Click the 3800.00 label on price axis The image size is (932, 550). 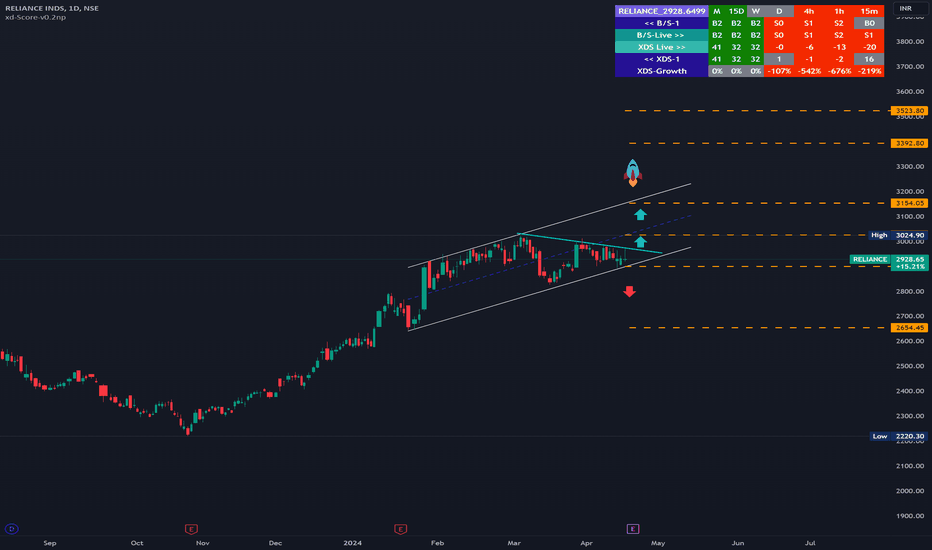tap(910, 42)
